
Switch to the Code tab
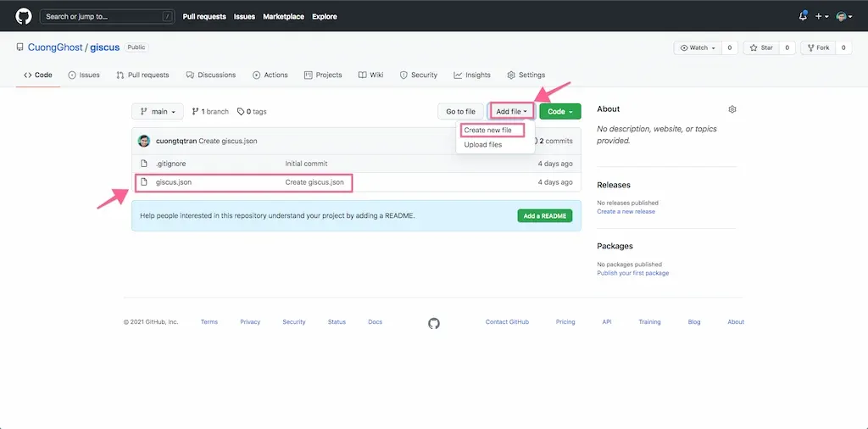click(38, 75)
